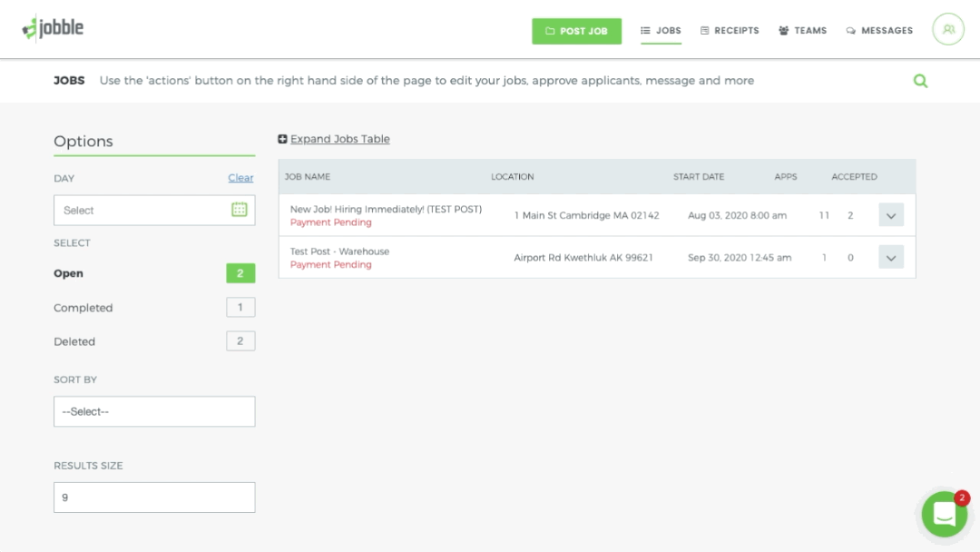Open the Receipts tab
The width and height of the screenshot is (980, 552).
point(730,31)
